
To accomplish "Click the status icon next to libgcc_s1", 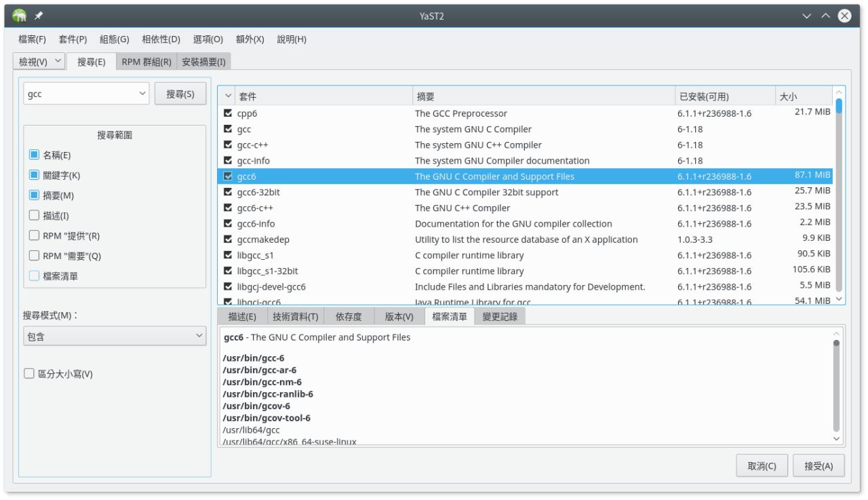I will [228, 256].
